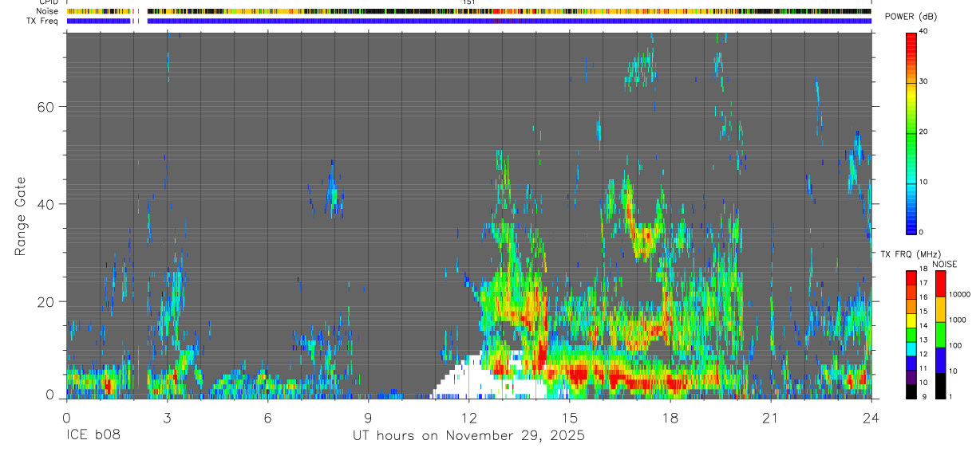Viewport: 980px width, 452px height.
Task: Click the '0' label on POWER colorbar
Action: click(x=922, y=232)
